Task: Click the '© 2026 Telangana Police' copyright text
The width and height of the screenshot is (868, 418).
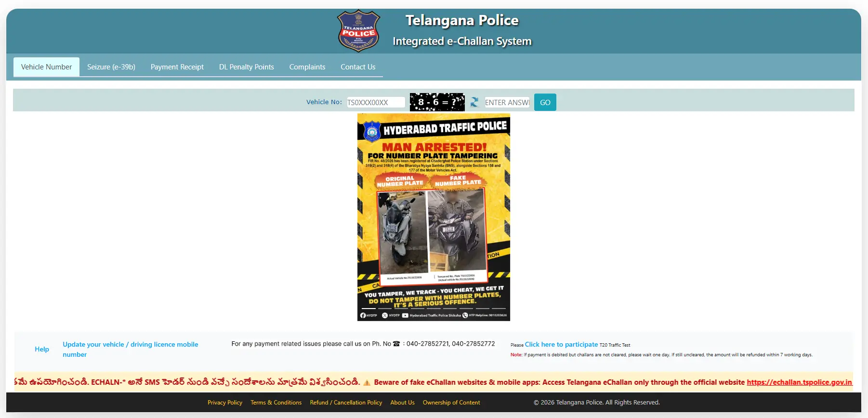Action: 597,403
